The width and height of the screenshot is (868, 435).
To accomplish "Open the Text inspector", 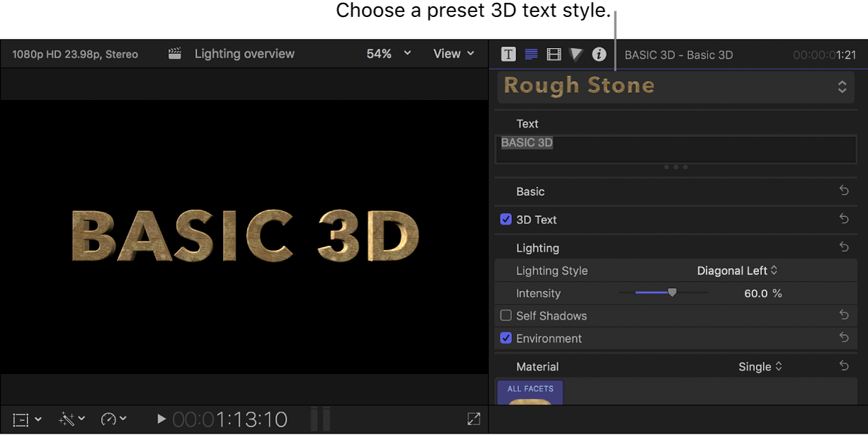I will 508,53.
